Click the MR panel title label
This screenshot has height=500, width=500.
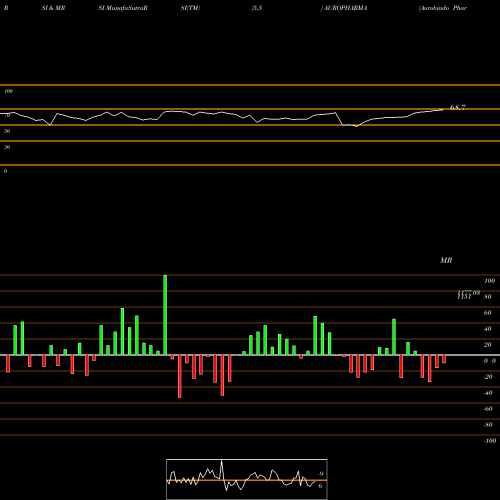coord(446,260)
